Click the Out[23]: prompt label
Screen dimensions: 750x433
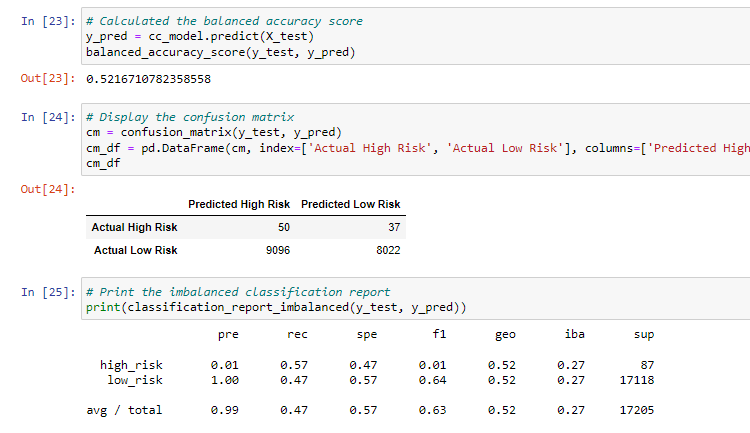click(x=48, y=78)
